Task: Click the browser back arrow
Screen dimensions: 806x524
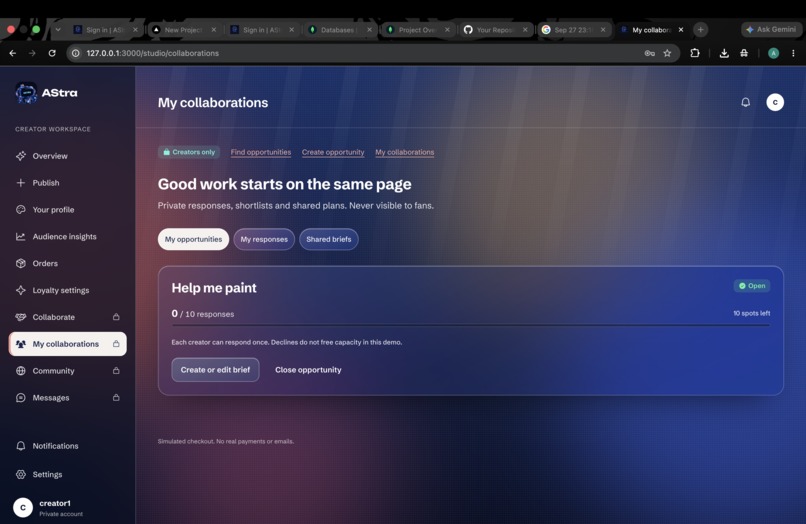Action: [x=13, y=53]
